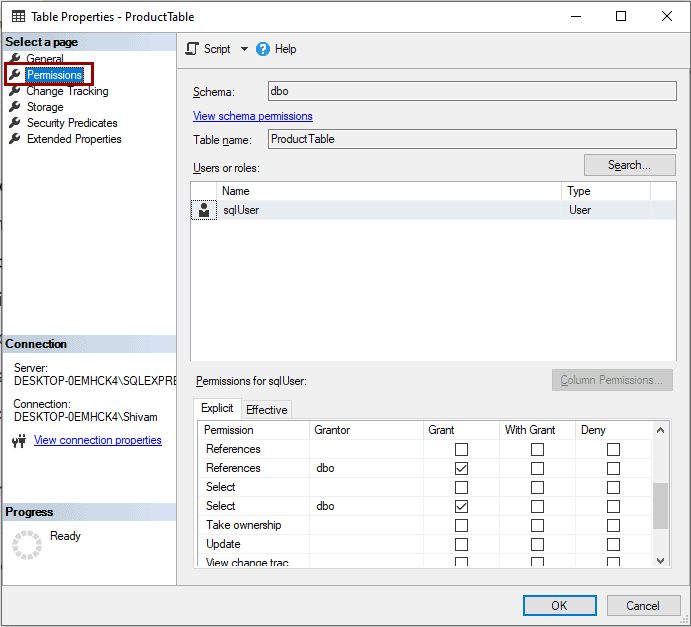The height and width of the screenshot is (627, 691).
Task: Open the Storage page
Action: [45, 107]
